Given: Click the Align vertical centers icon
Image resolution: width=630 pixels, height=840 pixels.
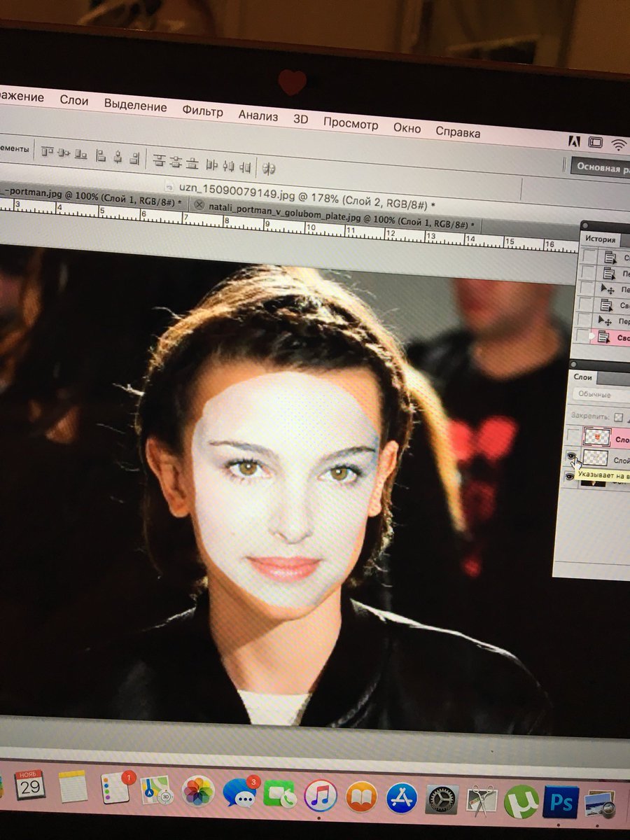Looking at the screenshot, I should 64,153.
